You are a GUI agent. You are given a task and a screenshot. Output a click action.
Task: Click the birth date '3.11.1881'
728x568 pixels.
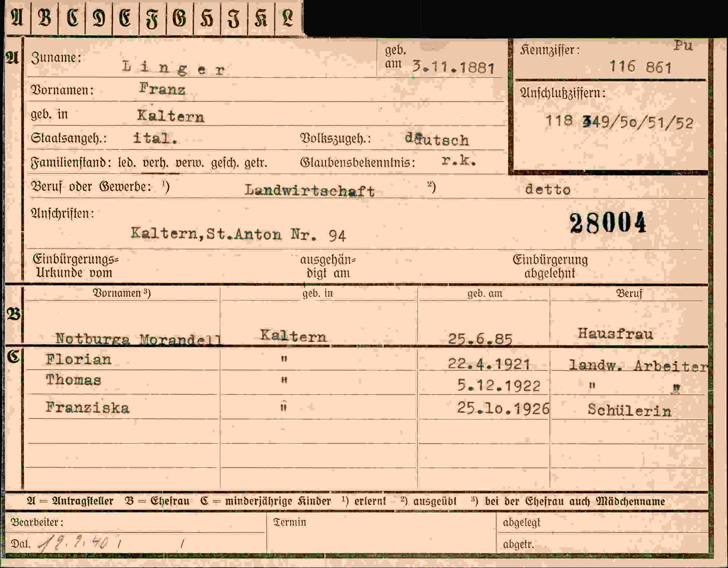pyautogui.click(x=453, y=67)
